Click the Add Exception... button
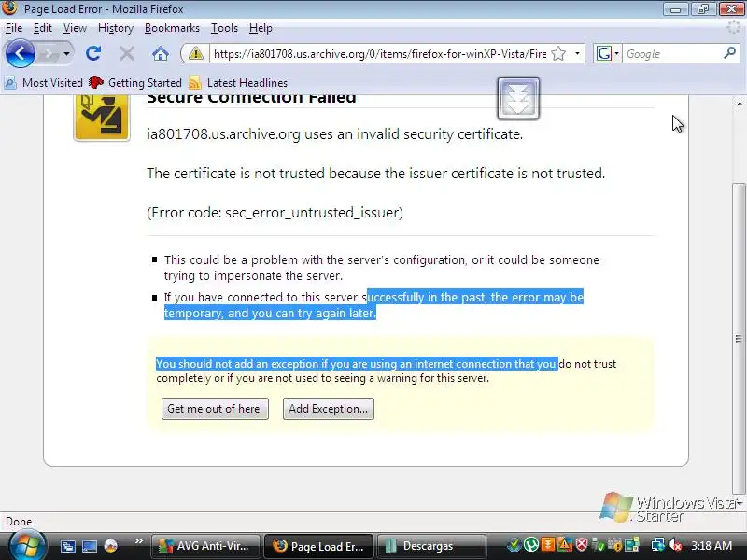747x560 pixels. coord(329,409)
